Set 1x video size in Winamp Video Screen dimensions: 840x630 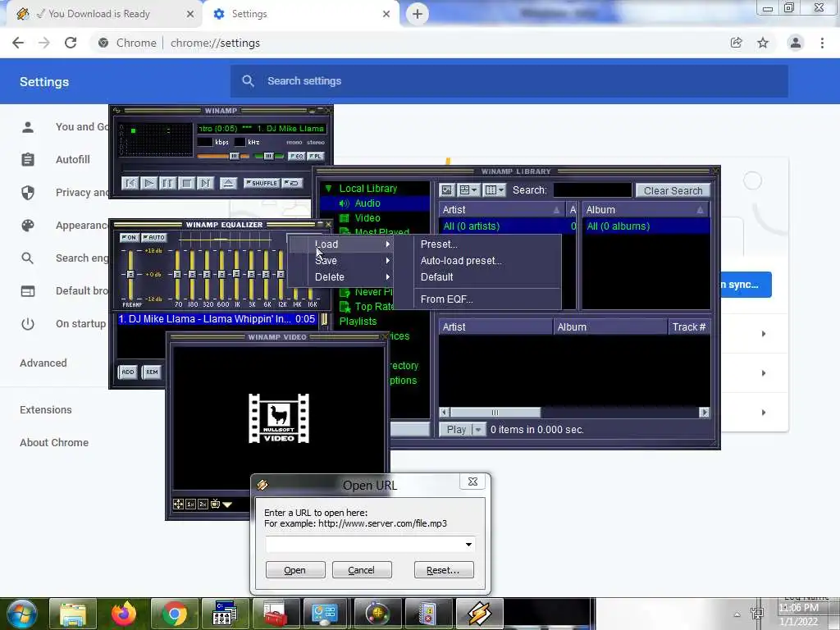point(190,504)
